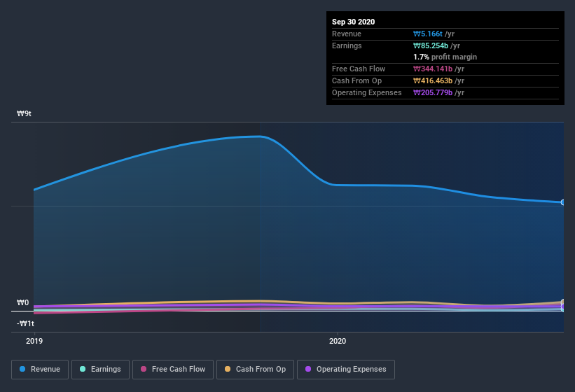Click the 1.7% profit margin text

pyautogui.click(x=445, y=57)
